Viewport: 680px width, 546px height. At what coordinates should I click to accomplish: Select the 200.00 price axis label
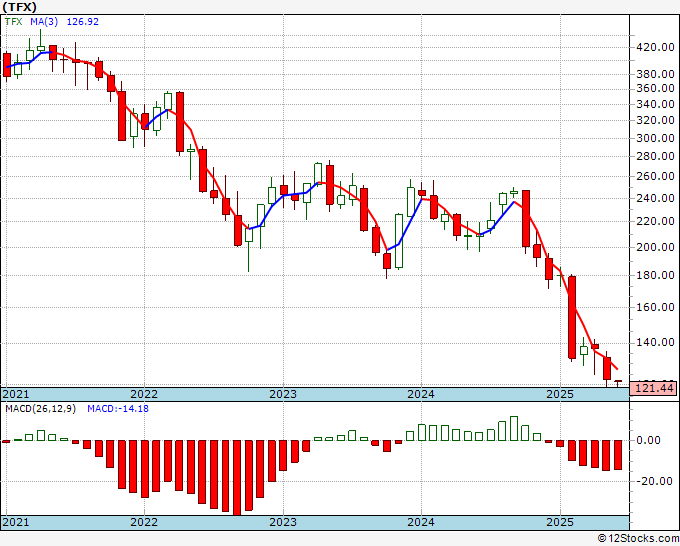(x=655, y=248)
